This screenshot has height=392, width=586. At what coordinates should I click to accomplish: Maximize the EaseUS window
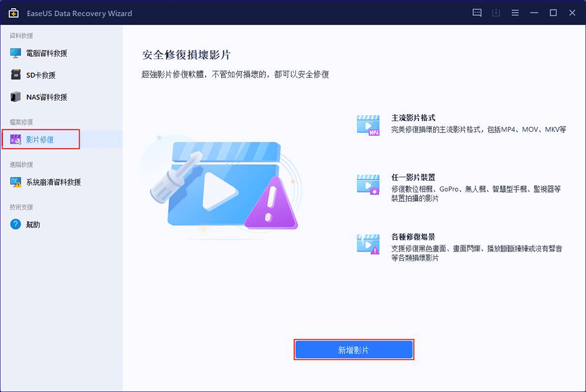tap(553, 13)
